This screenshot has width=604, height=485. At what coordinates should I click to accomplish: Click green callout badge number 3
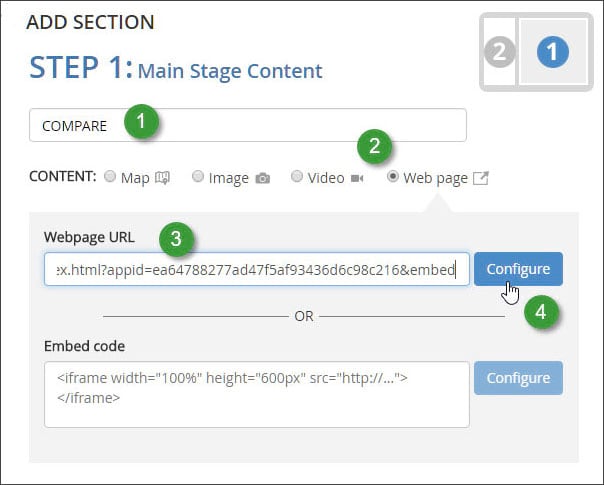tap(176, 238)
